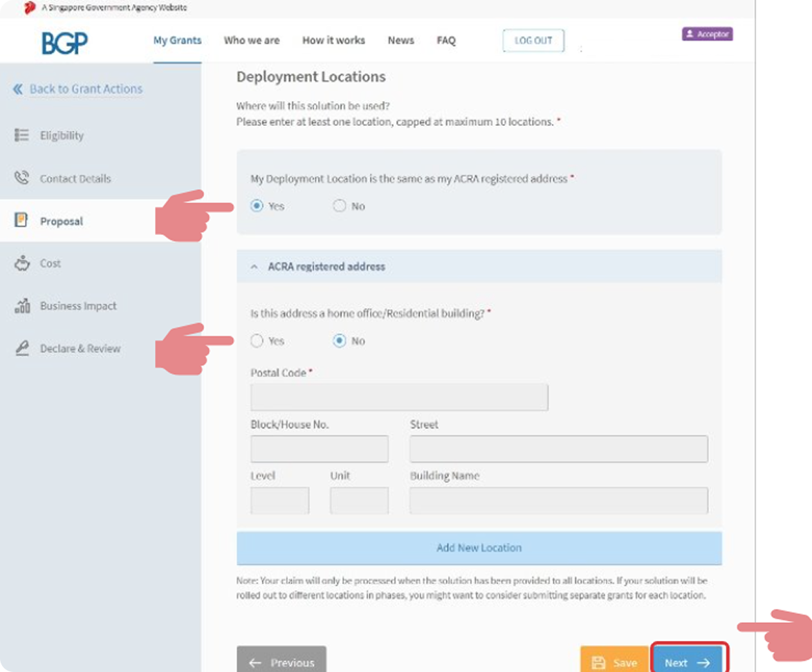Click the Declare & Review pen icon
812x672 pixels.
pyautogui.click(x=22, y=348)
